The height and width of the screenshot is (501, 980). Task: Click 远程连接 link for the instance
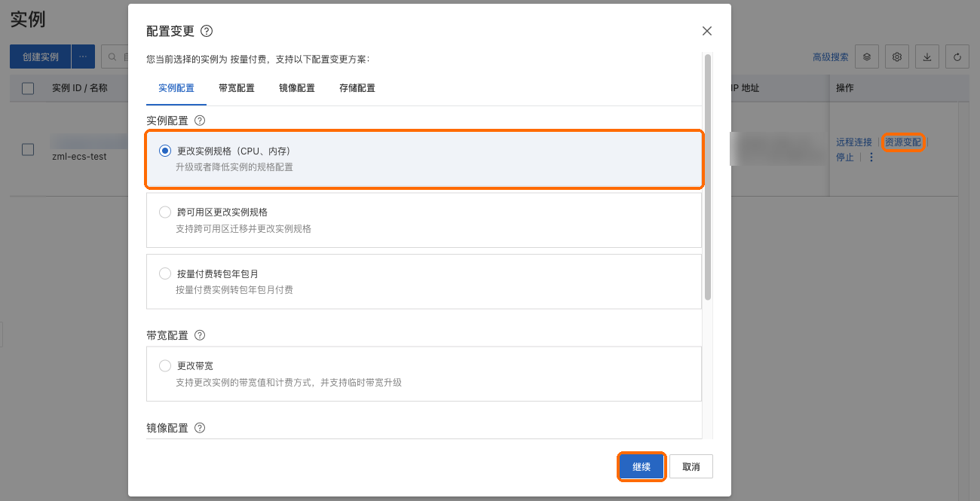point(854,142)
